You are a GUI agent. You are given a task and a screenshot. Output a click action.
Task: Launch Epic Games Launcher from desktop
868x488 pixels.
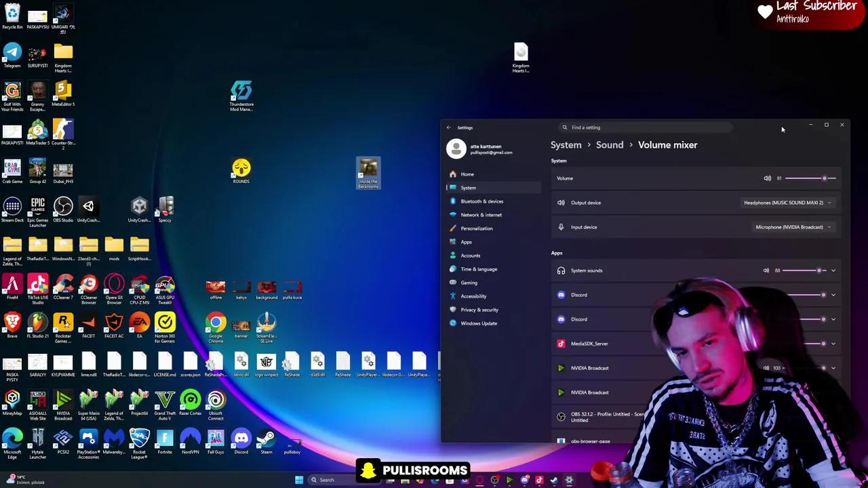(37, 211)
